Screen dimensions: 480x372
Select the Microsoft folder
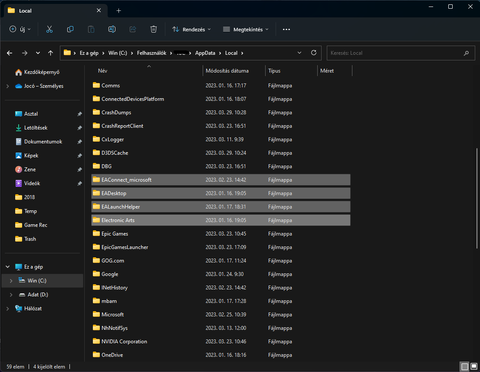pyautogui.click(x=221, y=314)
